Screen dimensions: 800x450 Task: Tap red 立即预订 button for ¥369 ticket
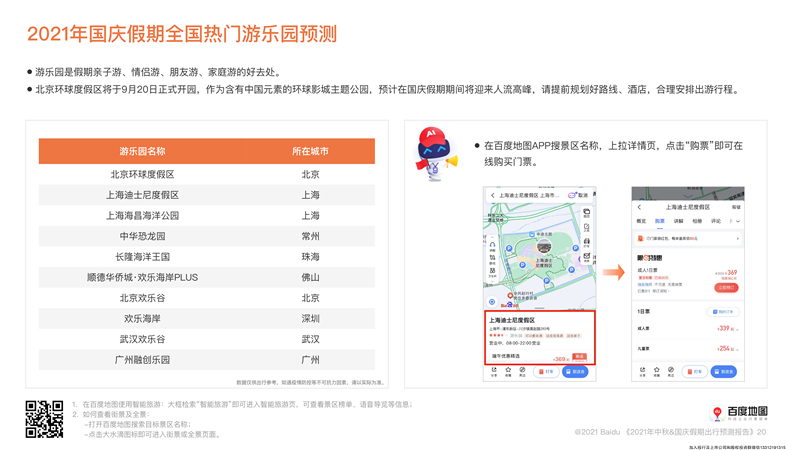(x=727, y=288)
